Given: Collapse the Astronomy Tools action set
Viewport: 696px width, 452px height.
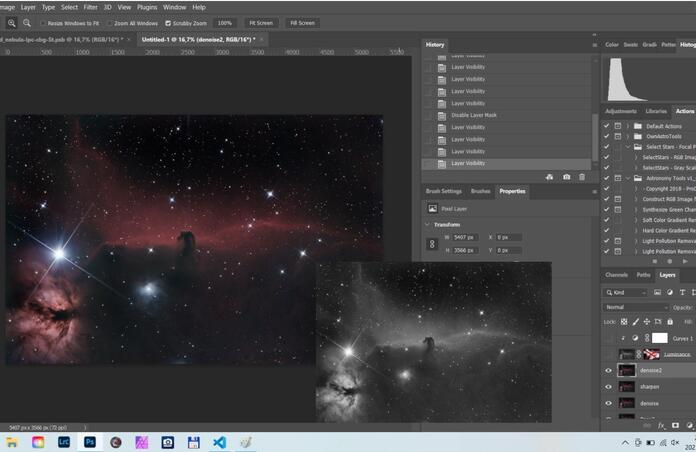Looking at the screenshot, I should pos(628,178).
